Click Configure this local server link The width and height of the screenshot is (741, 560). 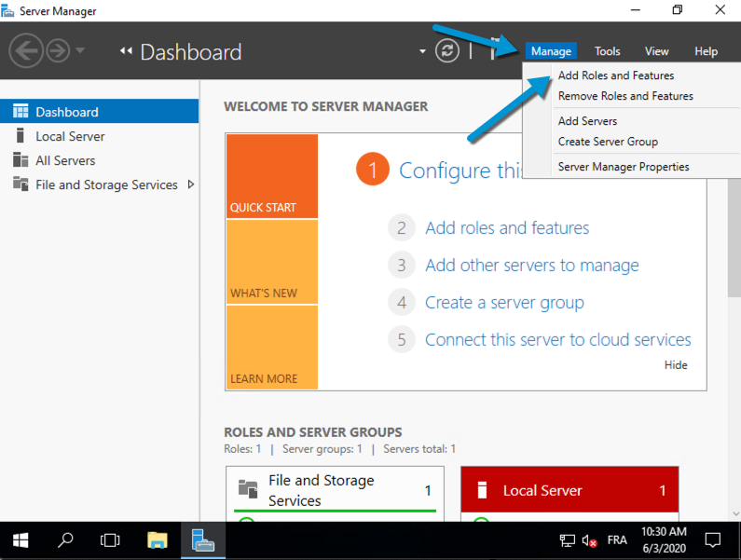click(x=460, y=171)
